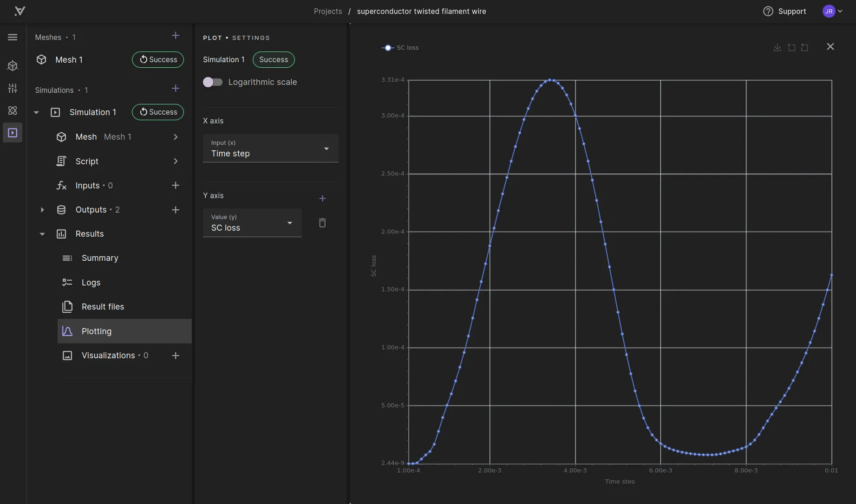Click the Support help icon
The image size is (856, 504).
[x=768, y=11]
